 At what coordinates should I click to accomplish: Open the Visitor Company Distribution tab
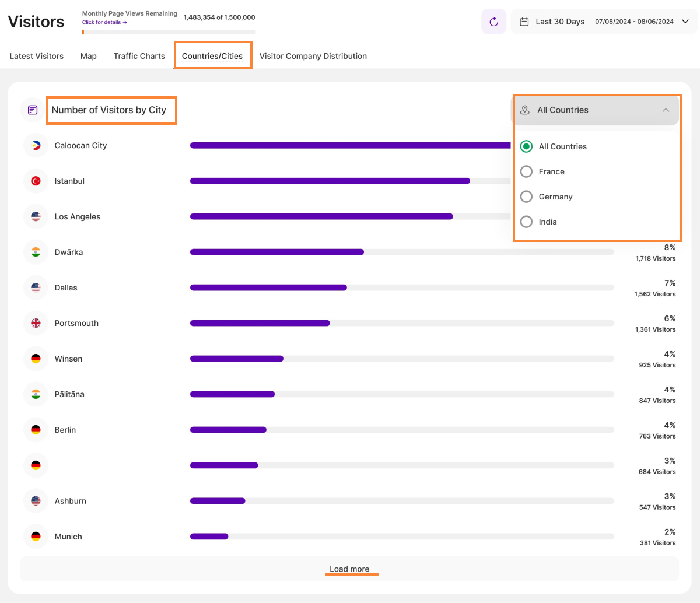[x=313, y=56]
